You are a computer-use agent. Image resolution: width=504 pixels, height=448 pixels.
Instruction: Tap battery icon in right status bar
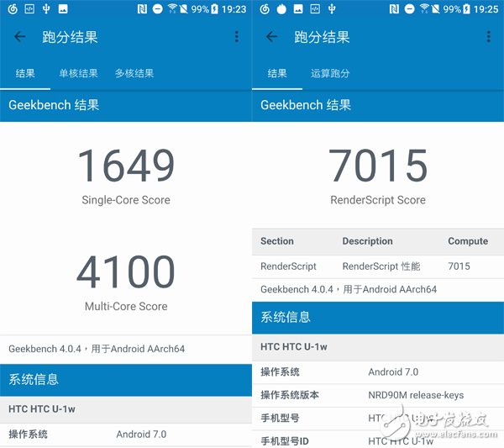click(468, 9)
